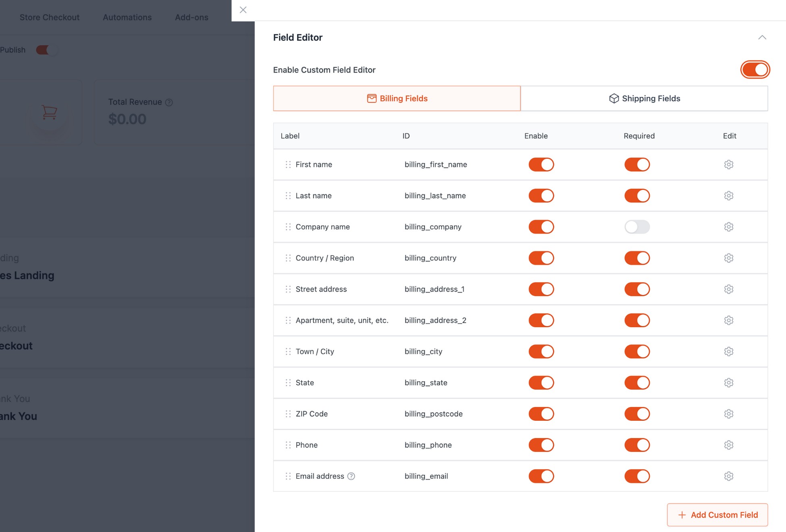This screenshot has width=786, height=532.
Task: Switch to the Billing Fields tab
Action: [x=397, y=98]
